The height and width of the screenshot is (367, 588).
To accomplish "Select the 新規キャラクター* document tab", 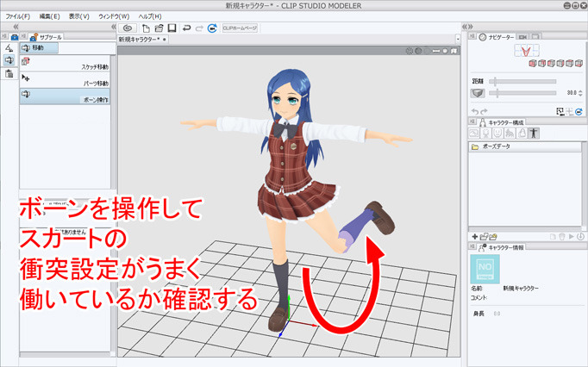I will (x=142, y=40).
